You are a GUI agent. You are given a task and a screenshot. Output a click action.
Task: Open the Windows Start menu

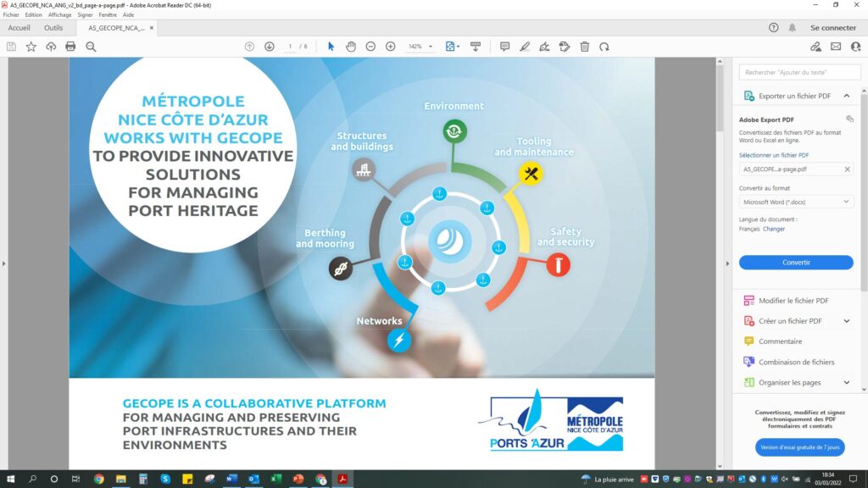10,480
